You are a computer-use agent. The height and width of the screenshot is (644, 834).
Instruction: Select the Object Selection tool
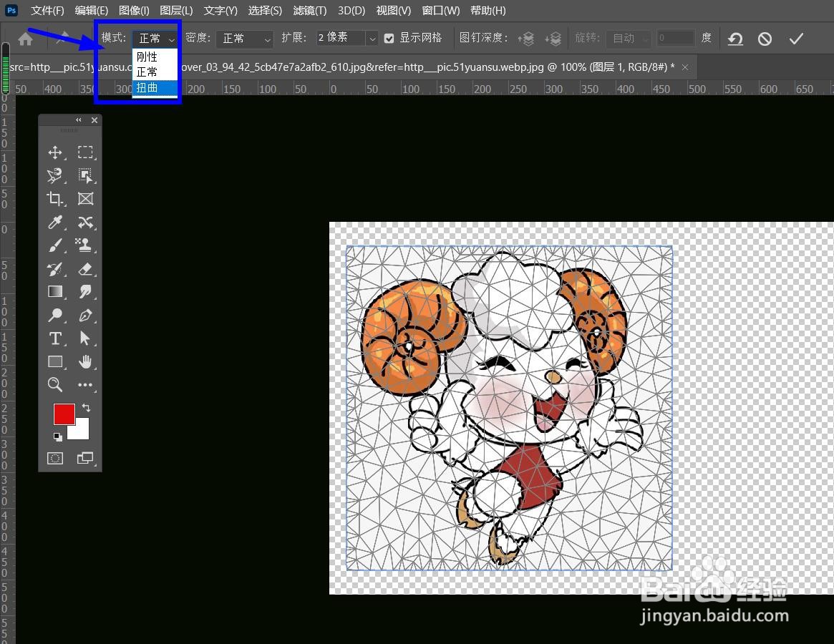point(85,175)
